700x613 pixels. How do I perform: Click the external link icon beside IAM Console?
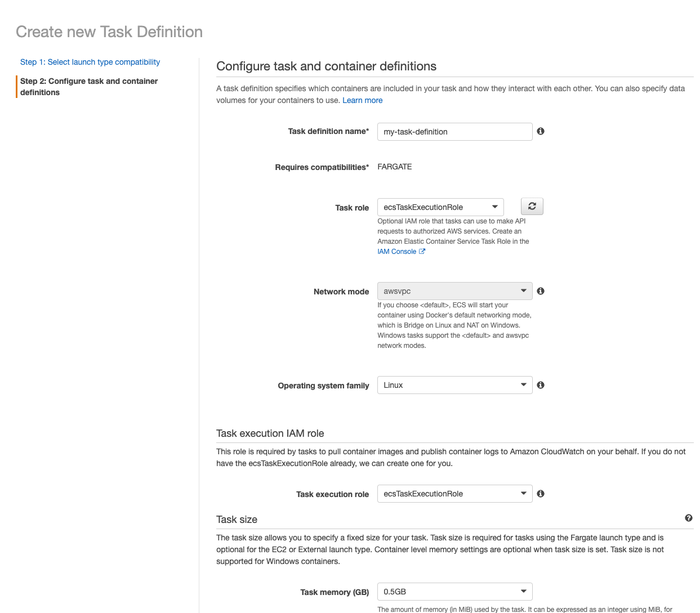[422, 251]
